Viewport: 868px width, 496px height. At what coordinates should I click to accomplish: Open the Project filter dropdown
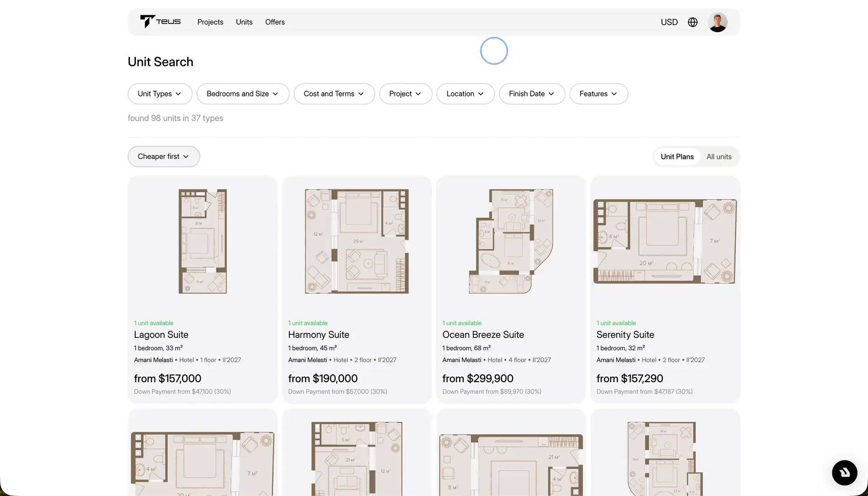click(406, 94)
